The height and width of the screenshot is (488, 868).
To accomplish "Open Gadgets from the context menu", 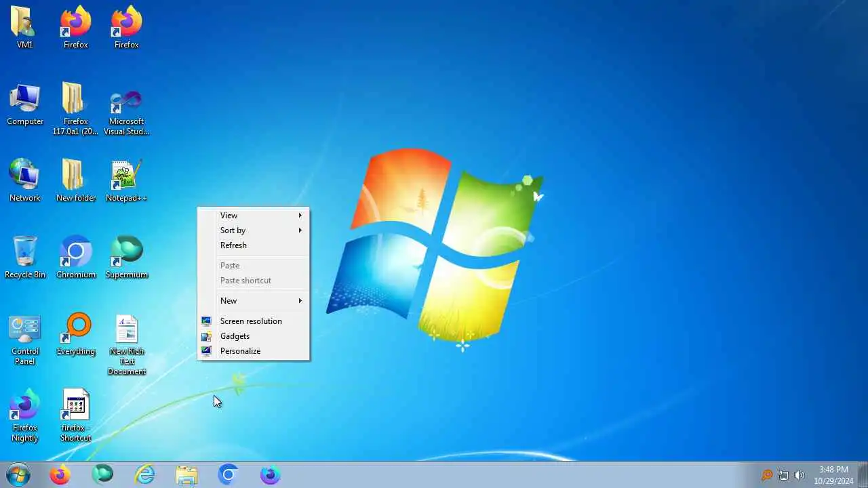I will click(253, 336).
